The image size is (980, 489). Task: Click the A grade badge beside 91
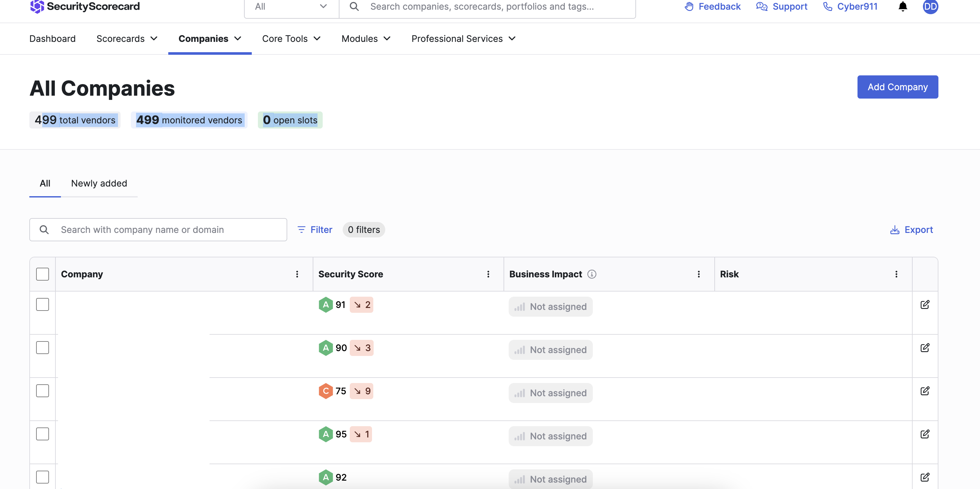tap(326, 305)
